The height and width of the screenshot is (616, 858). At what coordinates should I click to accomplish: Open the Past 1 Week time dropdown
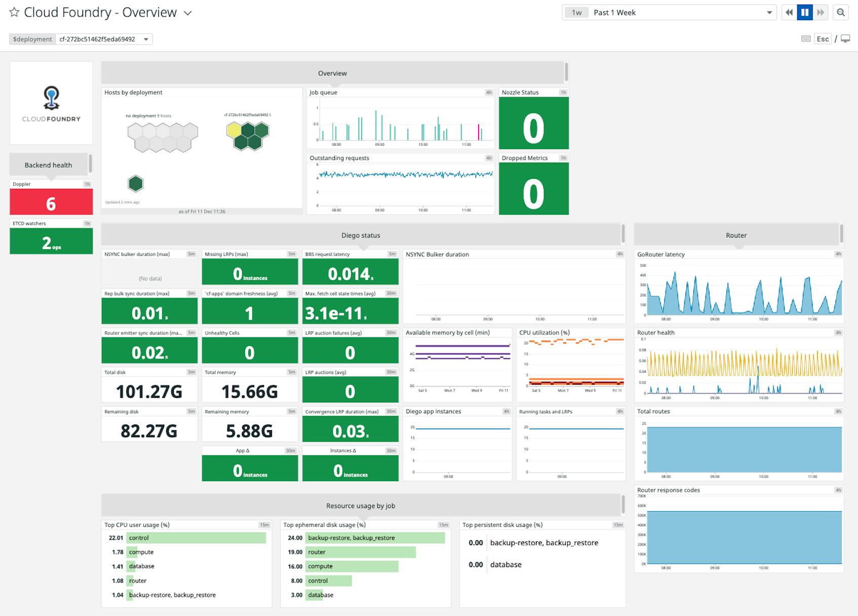[x=679, y=12]
